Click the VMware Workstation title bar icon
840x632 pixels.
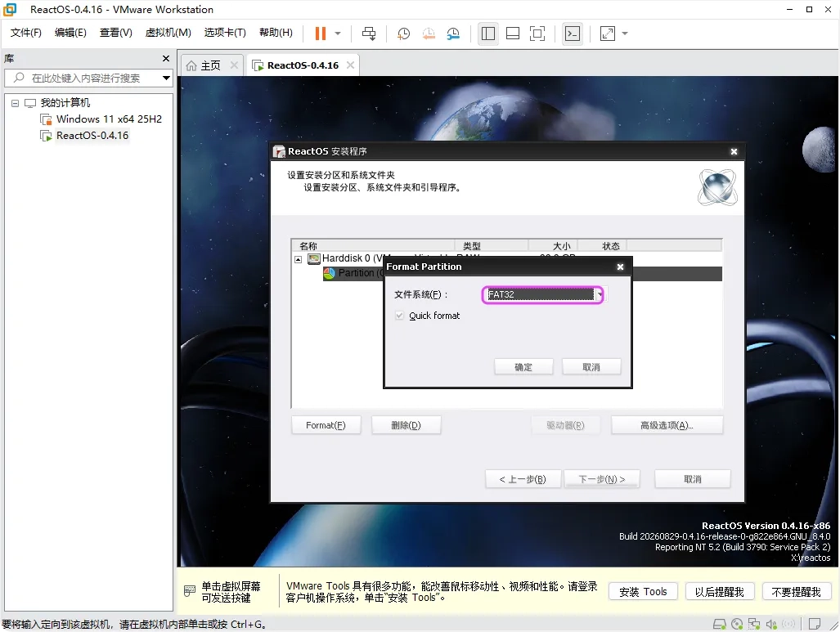tap(10, 9)
